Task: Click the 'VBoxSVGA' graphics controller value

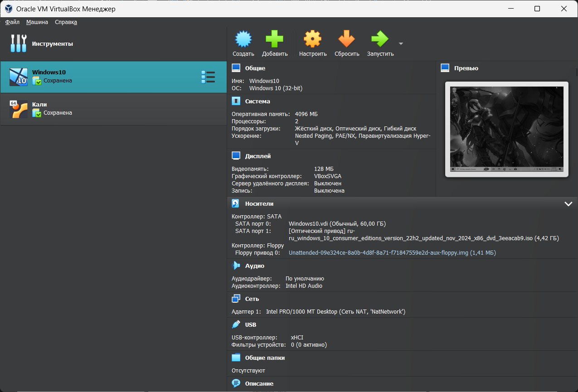Action: (x=328, y=176)
